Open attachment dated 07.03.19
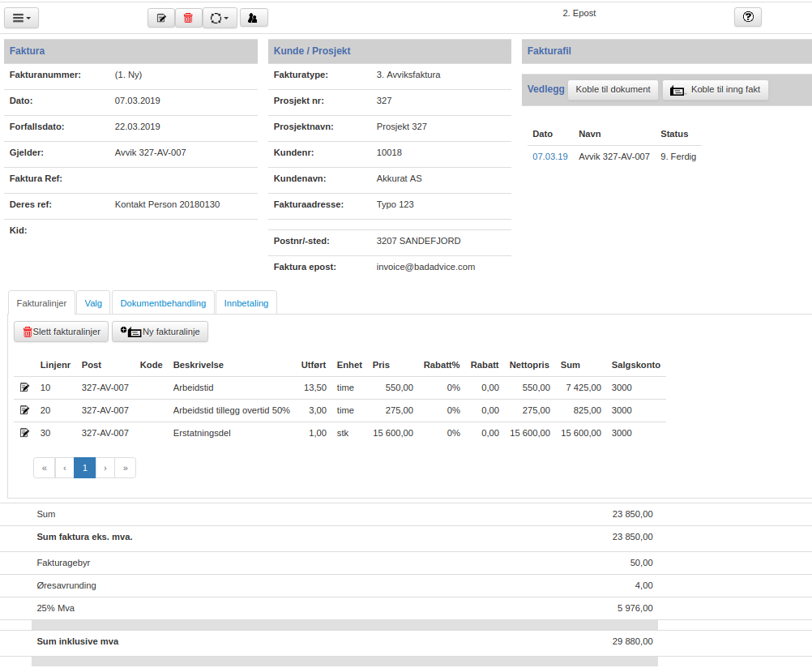Image resolution: width=812 pixels, height=668 pixels. click(550, 156)
